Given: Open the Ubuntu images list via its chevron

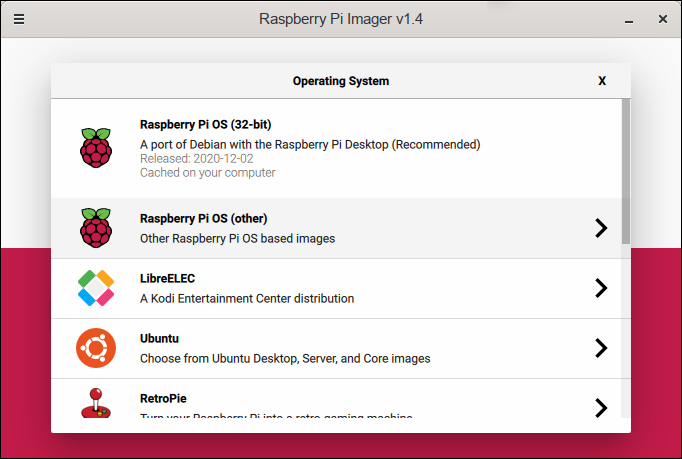Looking at the screenshot, I should [601, 348].
